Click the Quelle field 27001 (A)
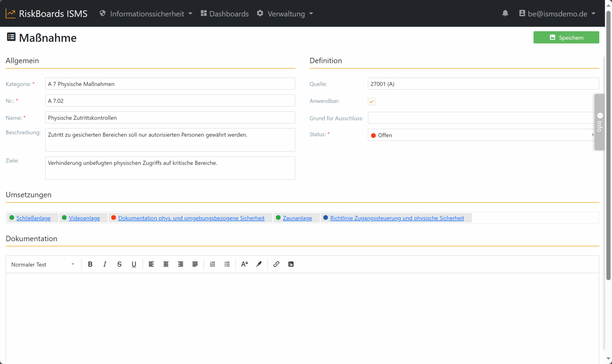The width and height of the screenshot is (612, 364). (483, 84)
